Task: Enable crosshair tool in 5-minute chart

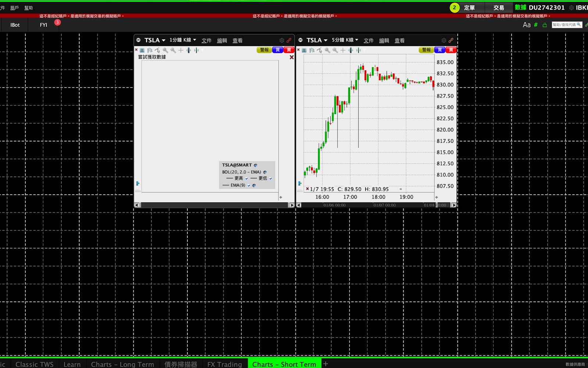Action: tap(343, 50)
